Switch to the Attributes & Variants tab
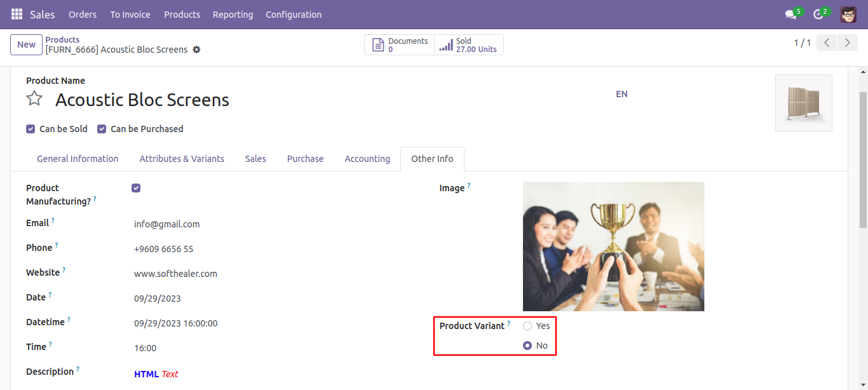Viewport: 868px width, 390px height. click(182, 159)
